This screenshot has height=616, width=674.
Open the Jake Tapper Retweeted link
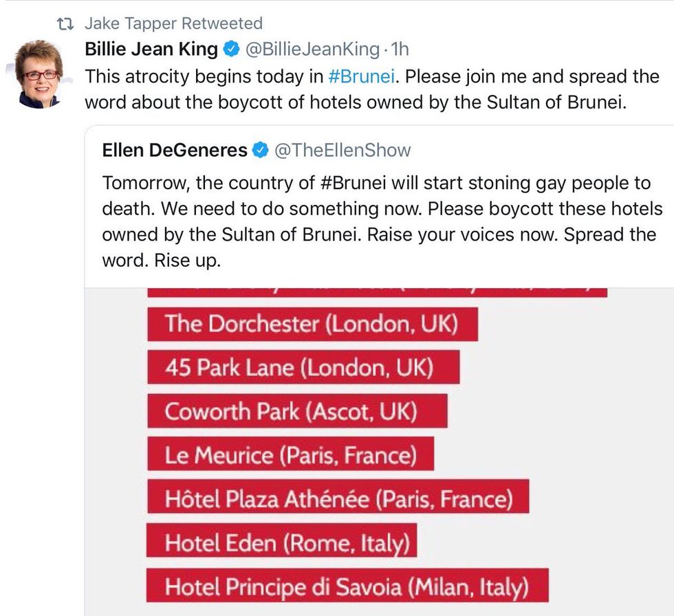(173, 23)
